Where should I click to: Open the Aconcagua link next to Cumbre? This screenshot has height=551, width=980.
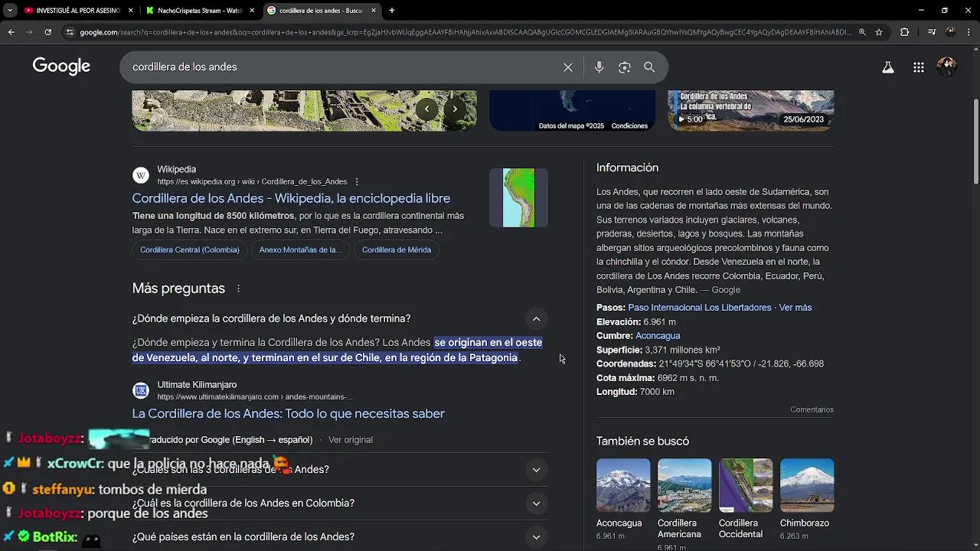pos(658,336)
